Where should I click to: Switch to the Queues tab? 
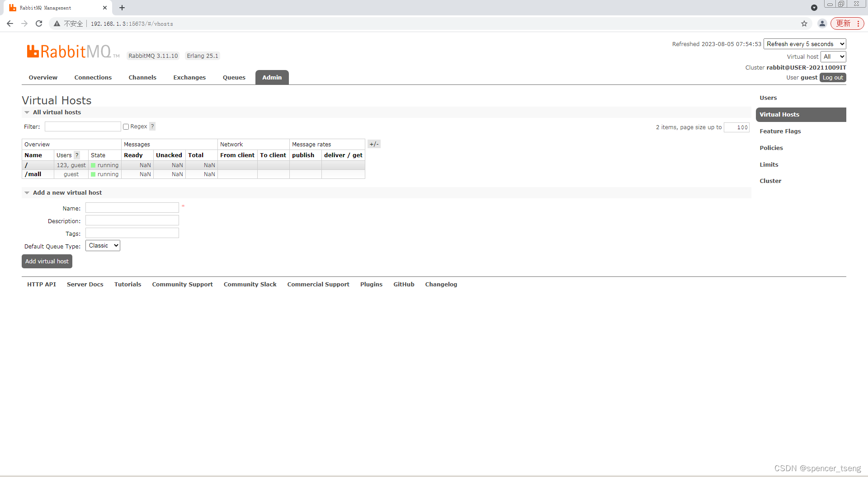click(x=234, y=77)
